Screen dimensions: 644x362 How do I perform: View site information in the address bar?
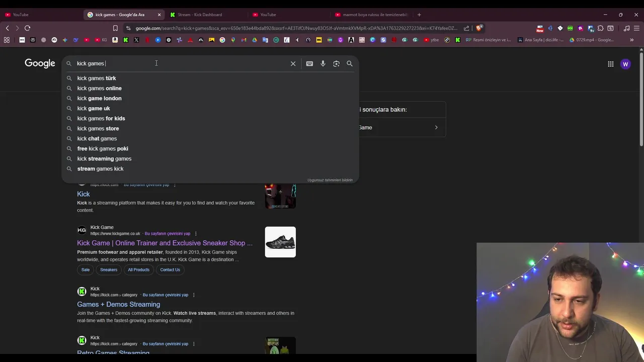tap(128, 28)
